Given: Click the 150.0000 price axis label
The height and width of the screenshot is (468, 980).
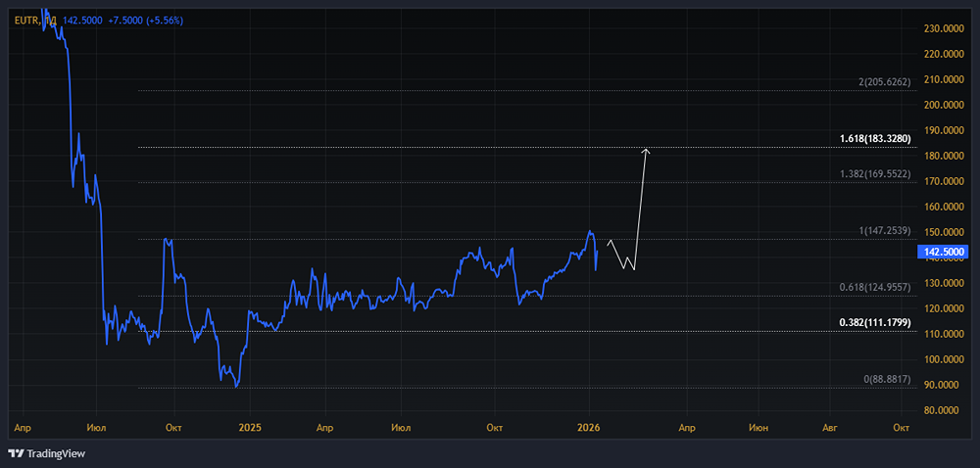Looking at the screenshot, I should [x=945, y=232].
